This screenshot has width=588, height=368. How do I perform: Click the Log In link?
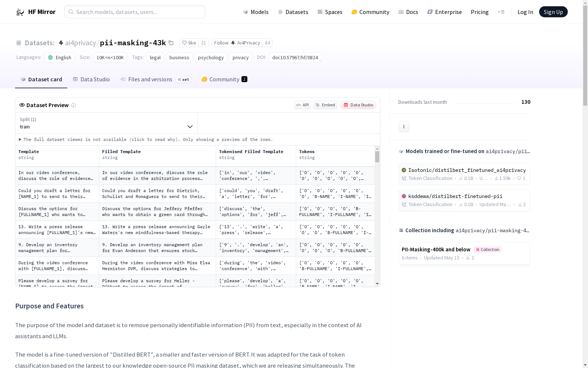[x=525, y=12]
